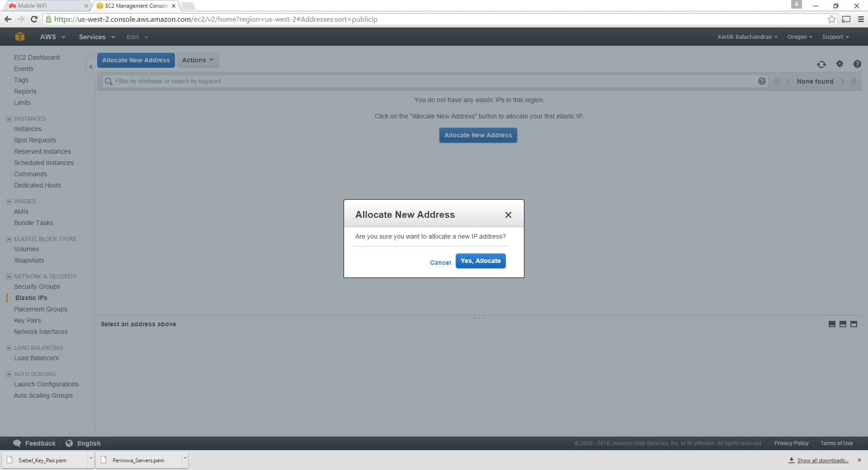The height and width of the screenshot is (470, 868).
Task: Click the Feedback speech bubble icon
Action: point(17,443)
